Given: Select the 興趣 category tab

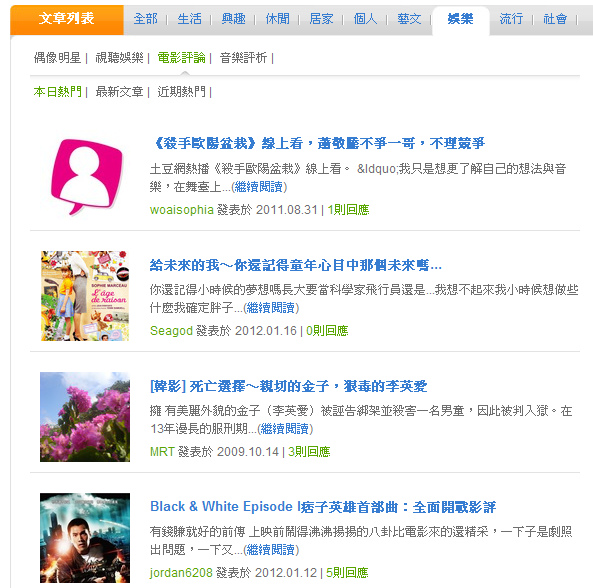Looking at the screenshot, I should pyautogui.click(x=233, y=19).
